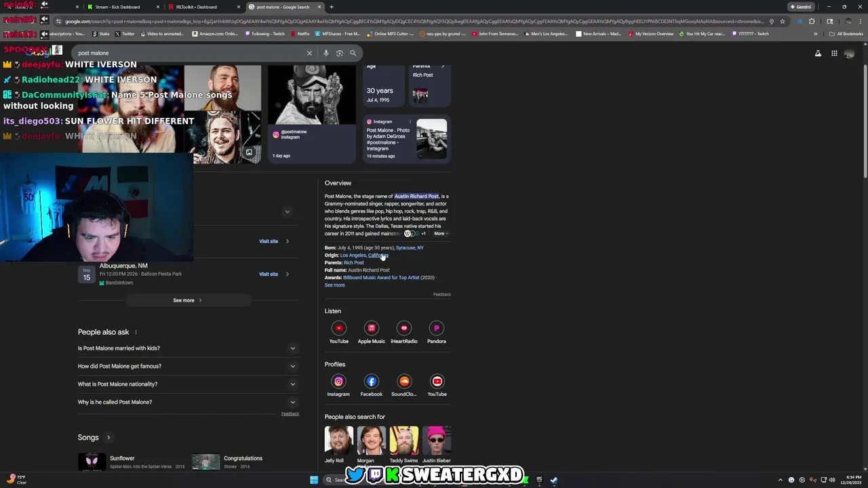The width and height of the screenshot is (868, 488).
Task: Open Billboard Music Award for Top Artist link
Action: coord(381,278)
